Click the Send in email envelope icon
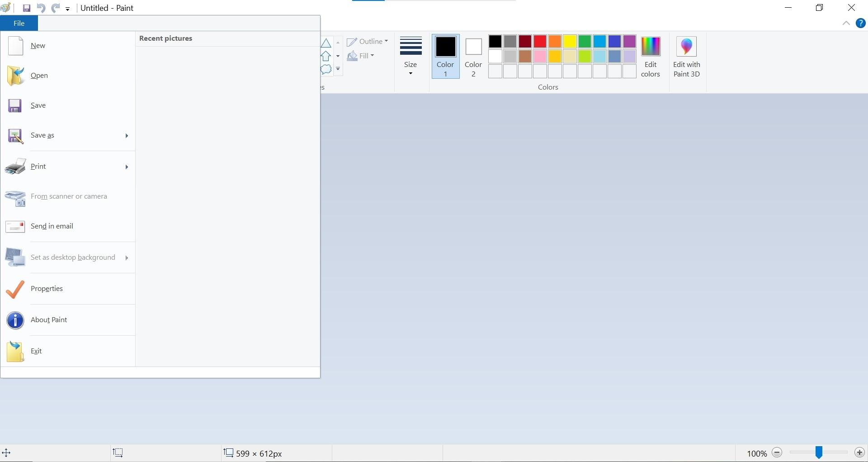This screenshot has height=462, width=868. point(15,226)
